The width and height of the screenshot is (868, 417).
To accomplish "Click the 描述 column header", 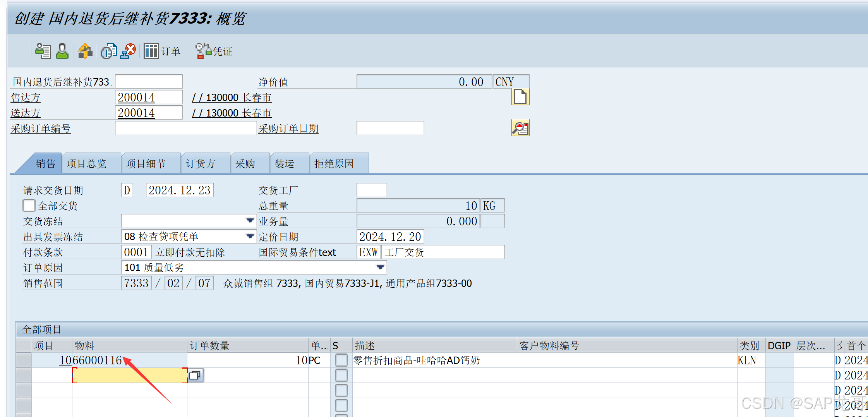I will [x=434, y=345].
